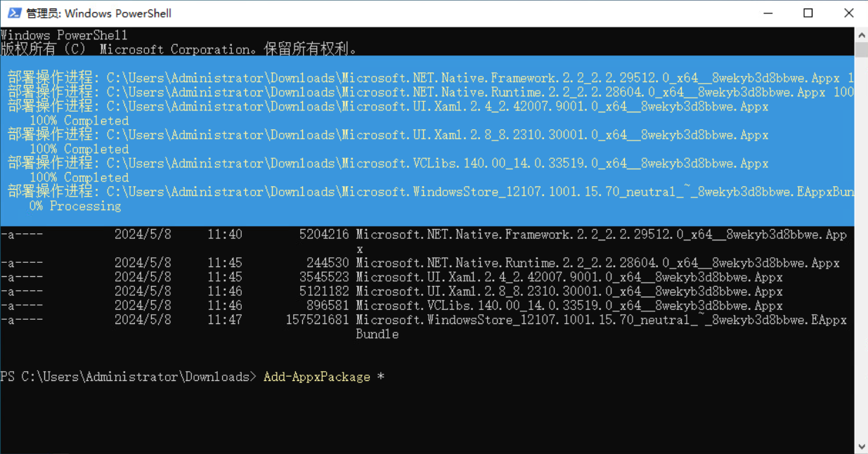Click the Add-AppxPackage command text
Screen dimensions: 868x454
[316, 377]
